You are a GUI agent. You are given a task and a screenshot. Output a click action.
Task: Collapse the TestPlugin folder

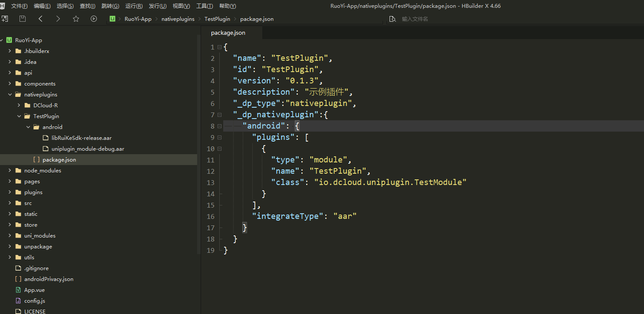19,116
